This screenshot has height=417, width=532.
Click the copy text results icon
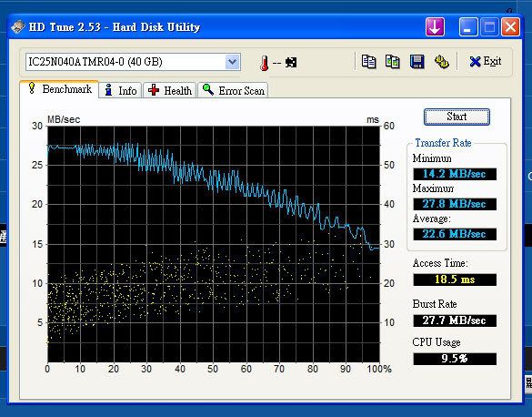tap(368, 62)
